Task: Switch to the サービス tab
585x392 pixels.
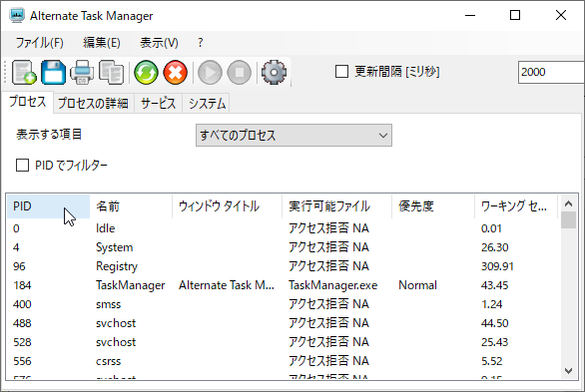Action: point(158,103)
